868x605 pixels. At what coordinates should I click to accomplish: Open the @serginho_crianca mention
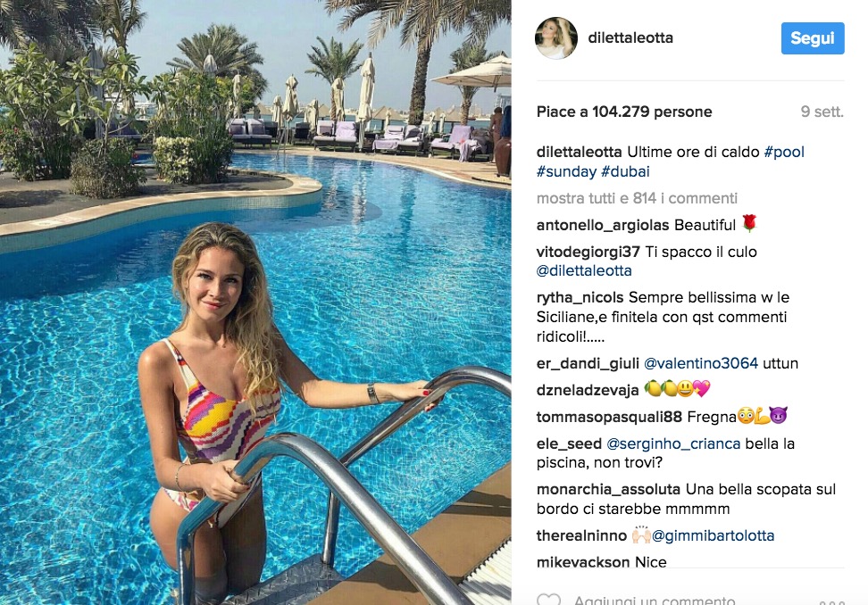click(673, 443)
